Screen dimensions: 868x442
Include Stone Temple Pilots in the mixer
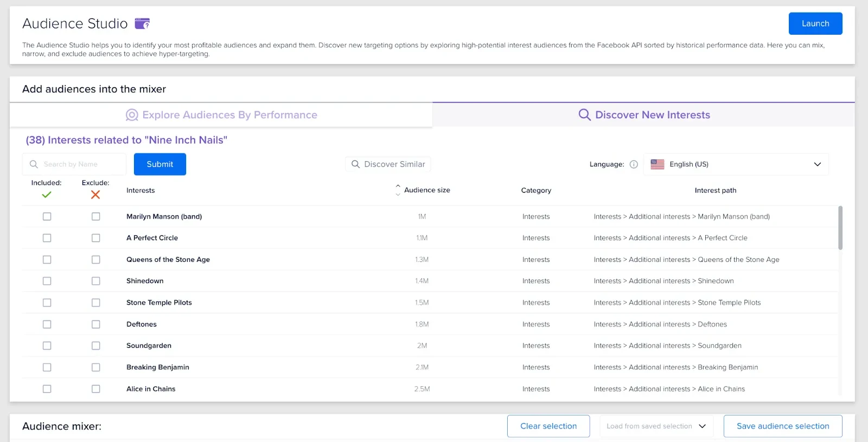pos(47,303)
